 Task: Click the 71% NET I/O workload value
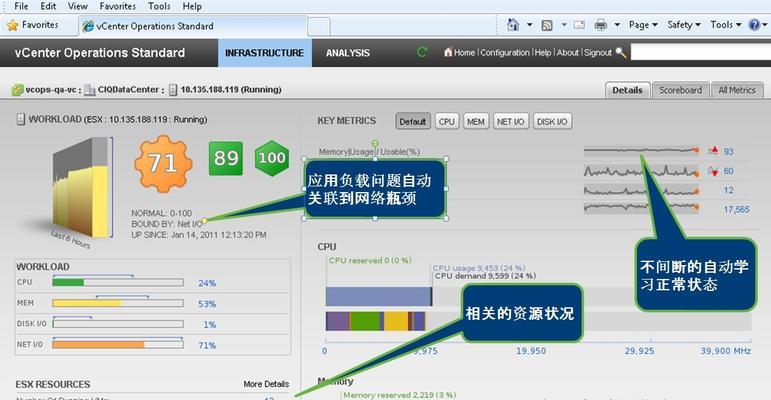(x=207, y=345)
